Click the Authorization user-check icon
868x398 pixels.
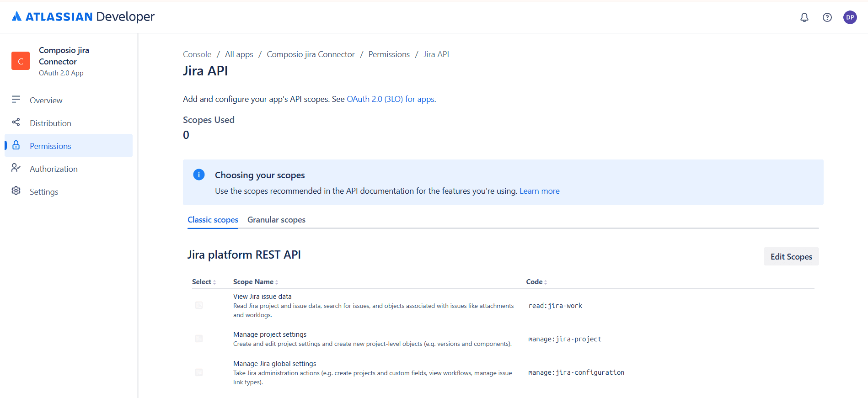click(16, 168)
